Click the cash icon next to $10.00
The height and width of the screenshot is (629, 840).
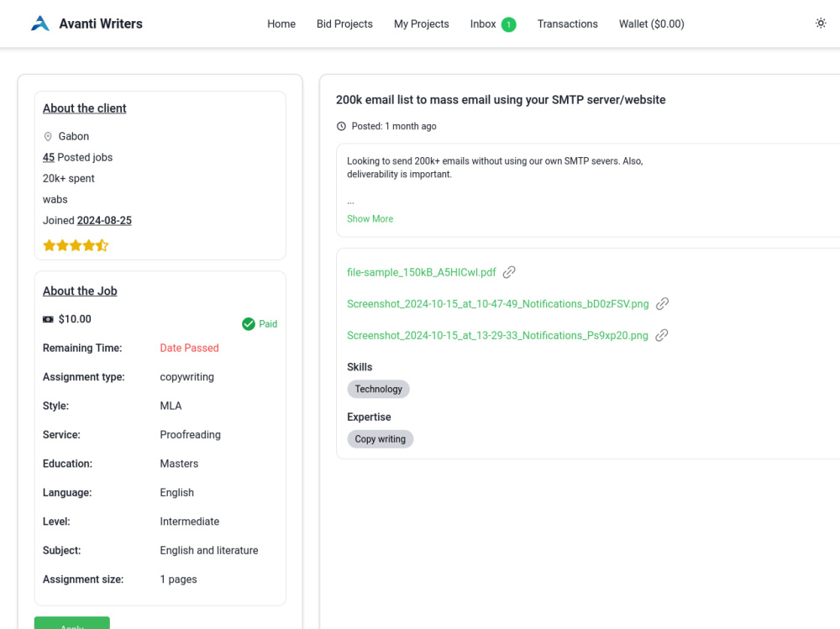point(48,319)
